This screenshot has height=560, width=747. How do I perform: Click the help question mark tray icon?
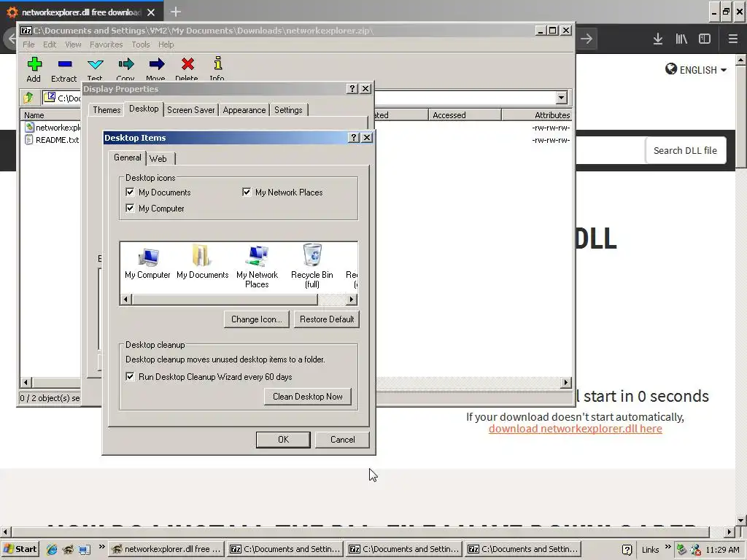click(627, 550)
